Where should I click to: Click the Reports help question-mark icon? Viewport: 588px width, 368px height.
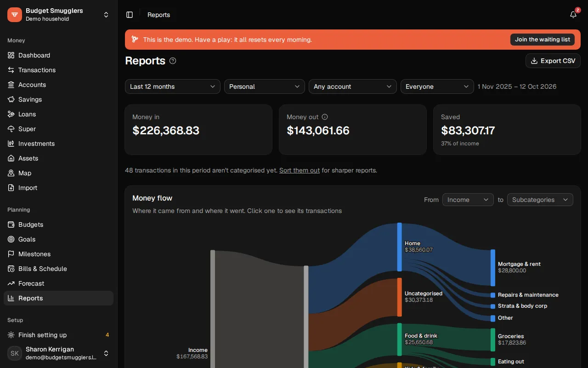pos(173,61)
